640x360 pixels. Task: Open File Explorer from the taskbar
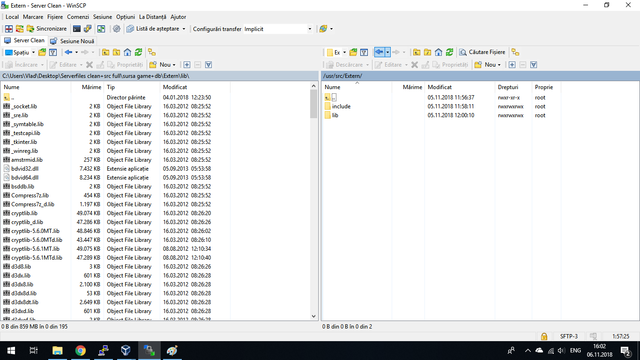[58, 351]
